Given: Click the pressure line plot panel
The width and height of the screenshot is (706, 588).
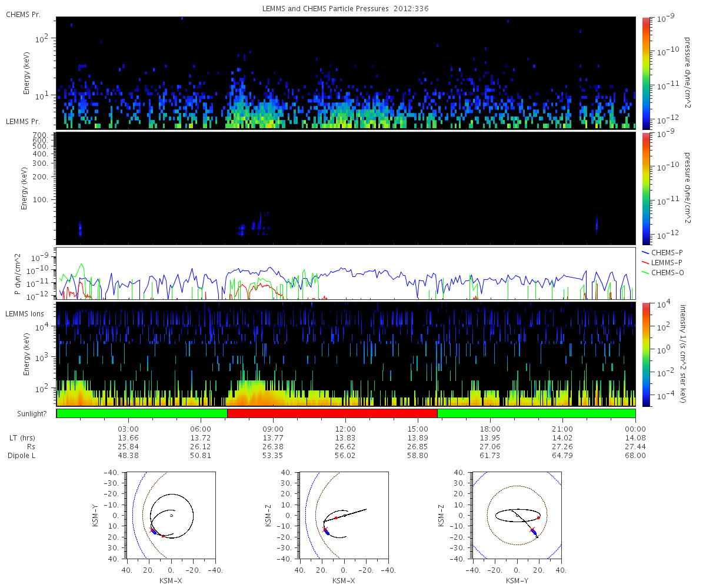Looking at the screenshot, I should tap(346, 273).
